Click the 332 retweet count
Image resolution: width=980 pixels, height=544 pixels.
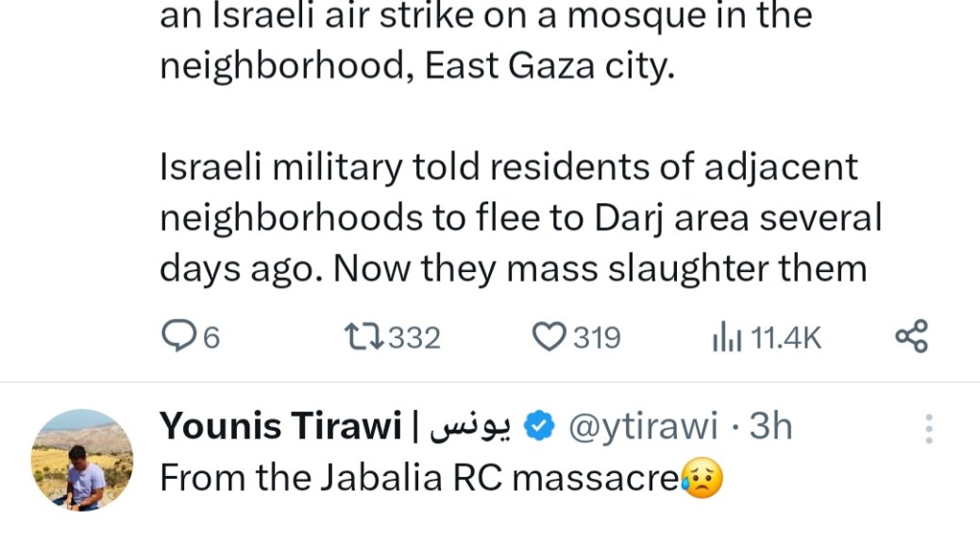pos(414,337)
